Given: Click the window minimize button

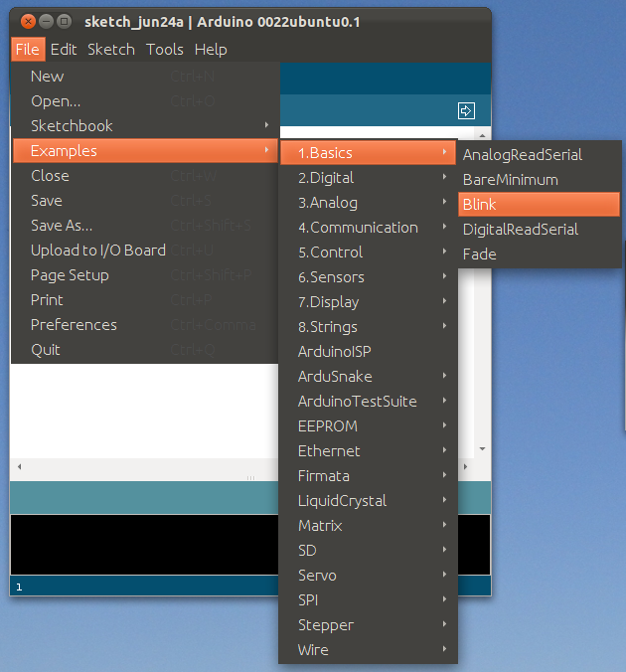Looking at the screenshot, I should [46, 21].
